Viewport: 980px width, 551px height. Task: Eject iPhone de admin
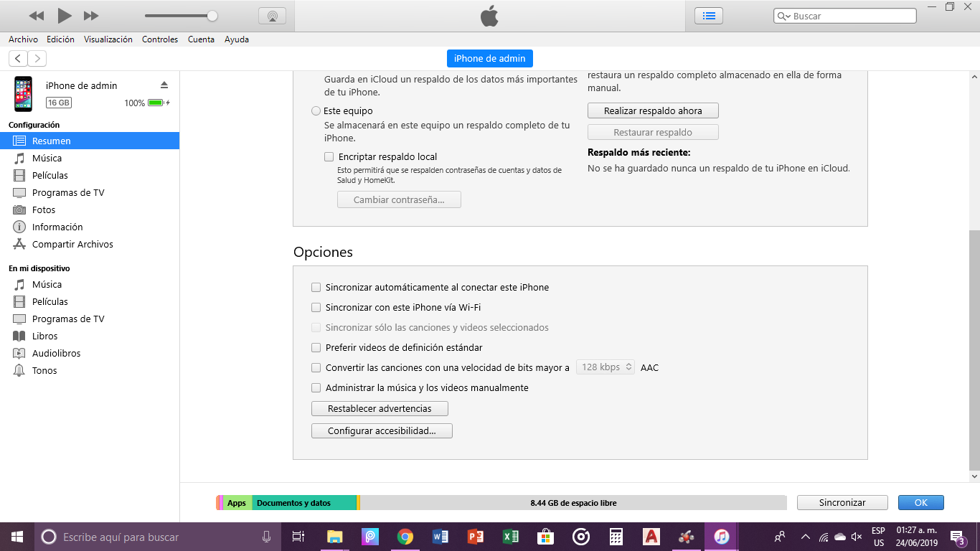click(x=164, y=85)
